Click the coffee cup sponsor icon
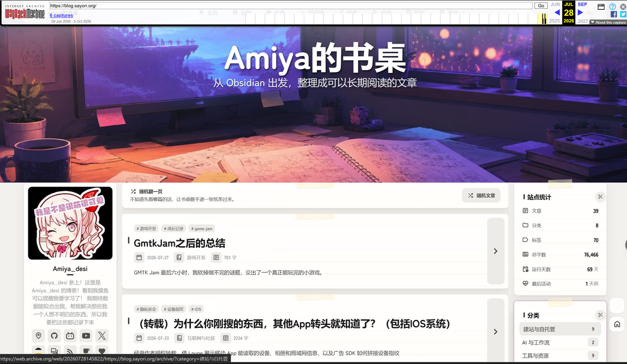Viewport: 627px width, 364px height. [86, 351]
